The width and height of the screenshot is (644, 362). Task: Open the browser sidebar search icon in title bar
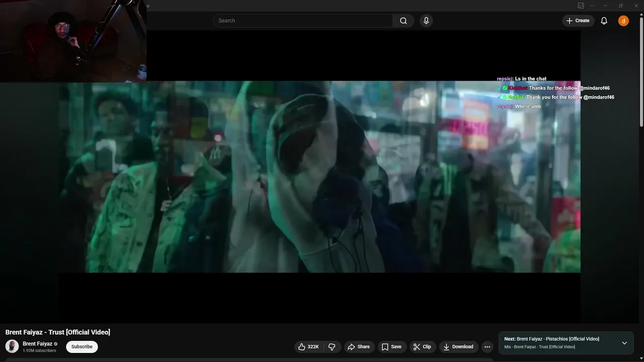581,6
